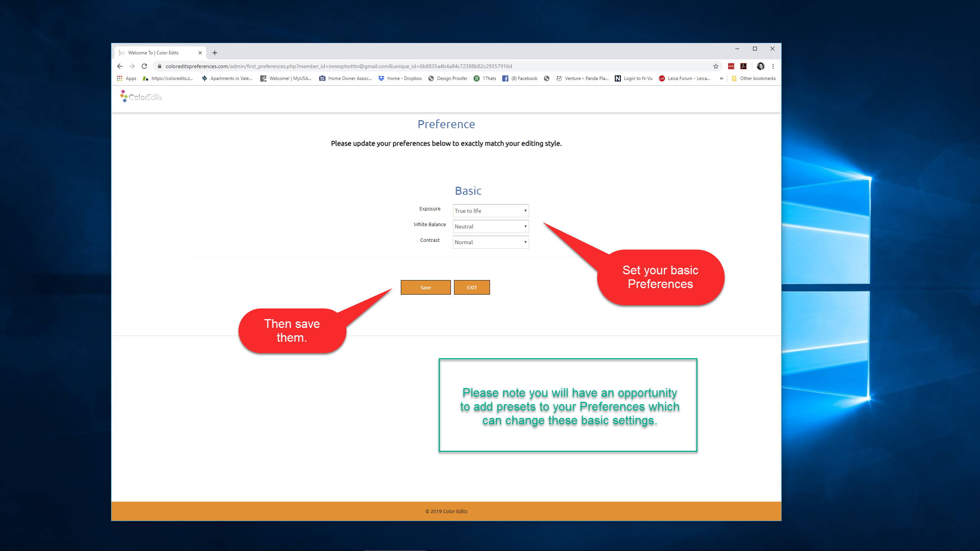Expand hidden bookmarks chevron
This screenshot has width=980, height=551.
pos(721,78)
